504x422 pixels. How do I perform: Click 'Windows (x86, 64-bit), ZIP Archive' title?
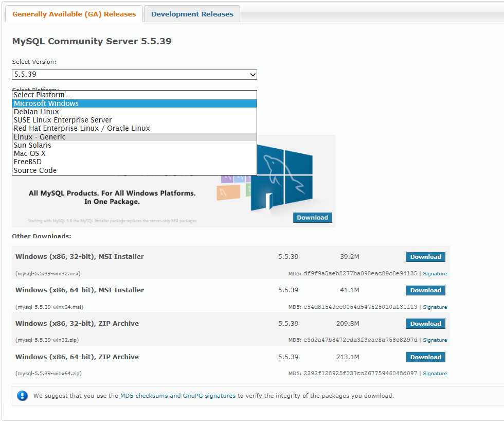tap(77, 357)
